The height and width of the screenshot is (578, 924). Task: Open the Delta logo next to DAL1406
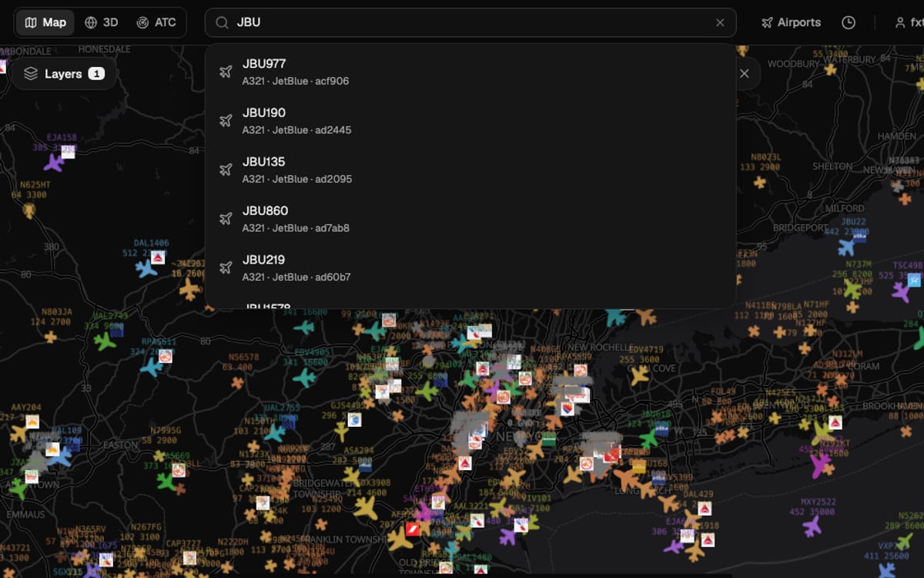(158, 257)
